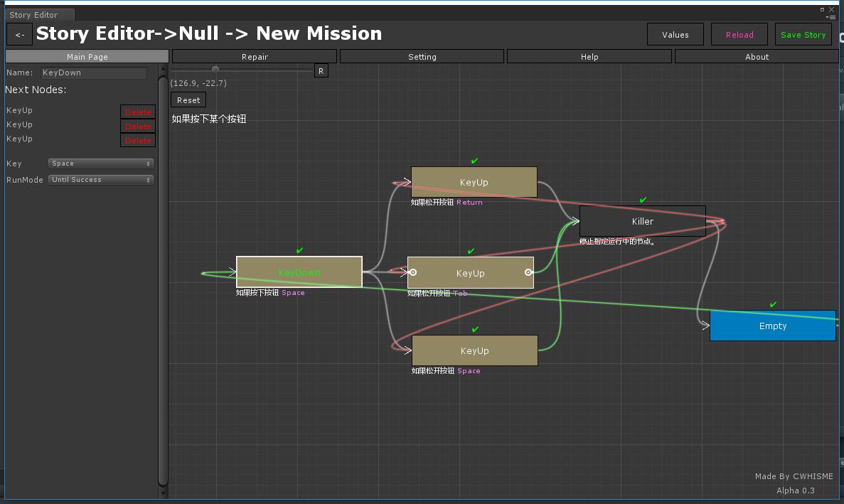Switch to the Repair tab
Viewport: 844px width, 504px height.
click(255, 57)
